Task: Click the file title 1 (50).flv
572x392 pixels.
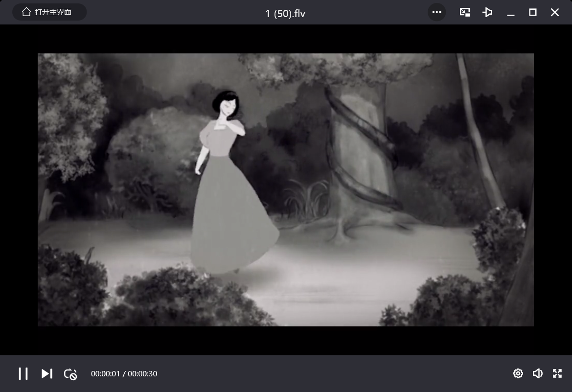Action: coord(285,14)
